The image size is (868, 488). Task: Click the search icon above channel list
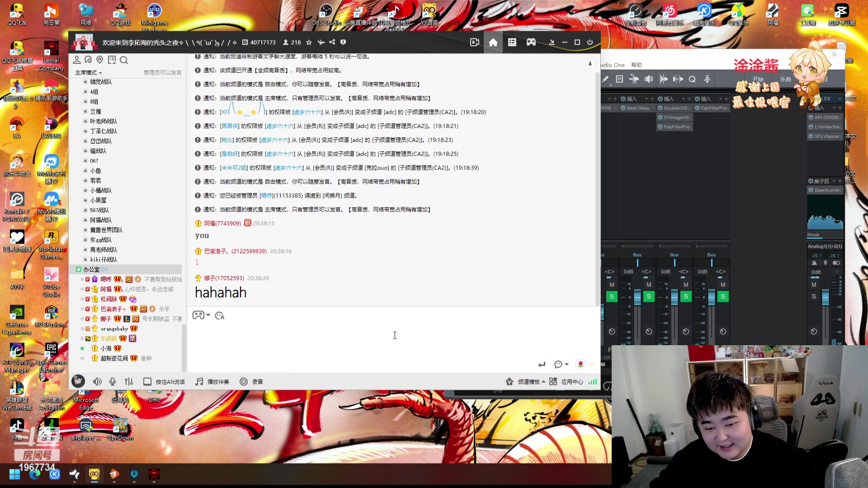click(x=124, y=60)
